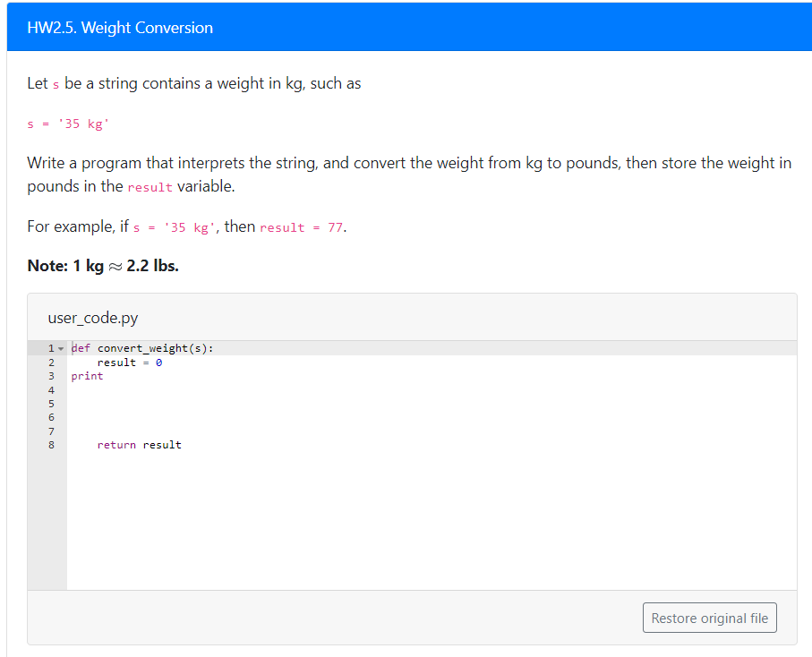This screenshot has width=812, height=657.
Task: Select line number 2 in the gutter
Action: 51,363
